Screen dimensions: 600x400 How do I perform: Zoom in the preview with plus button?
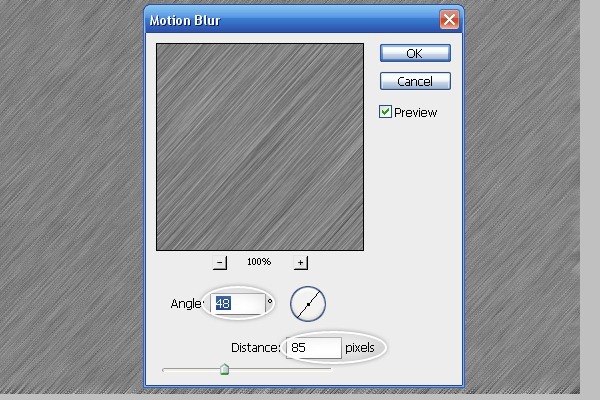pos(301,263)
